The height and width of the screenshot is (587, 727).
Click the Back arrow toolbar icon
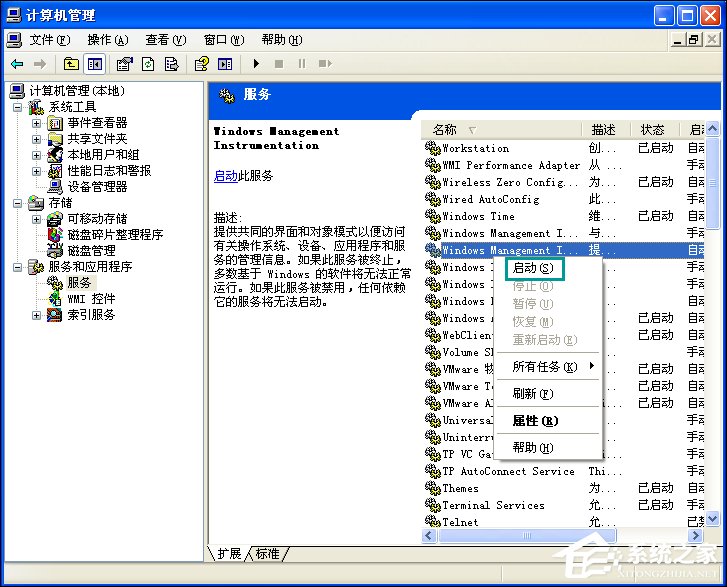(x=17, y=64)
